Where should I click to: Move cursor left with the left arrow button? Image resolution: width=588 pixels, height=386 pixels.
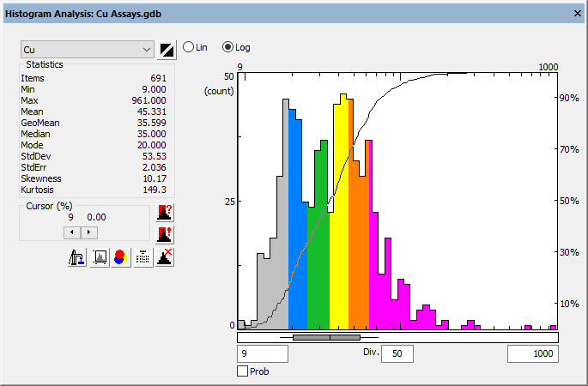click(72, 232)
